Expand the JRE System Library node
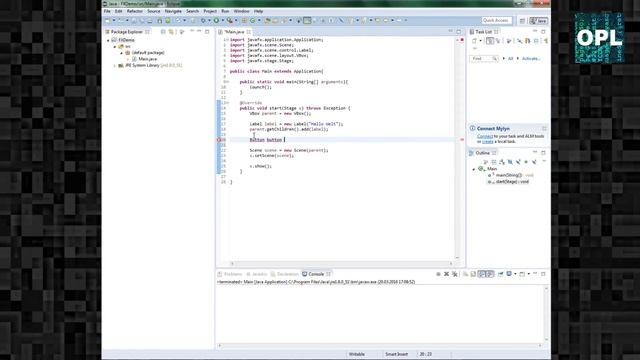This screenshot has height=360, width=640. (x=115, y=65)
